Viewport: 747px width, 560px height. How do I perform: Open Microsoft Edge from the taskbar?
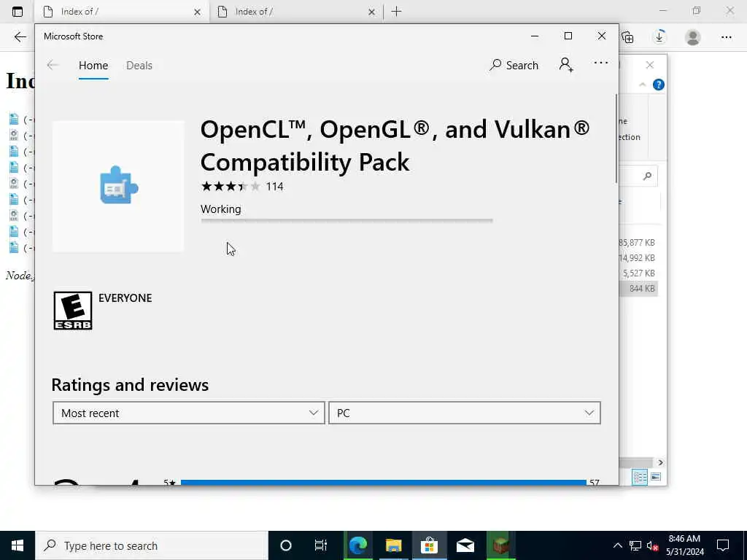pyautogui.click(x=358, y=545)
